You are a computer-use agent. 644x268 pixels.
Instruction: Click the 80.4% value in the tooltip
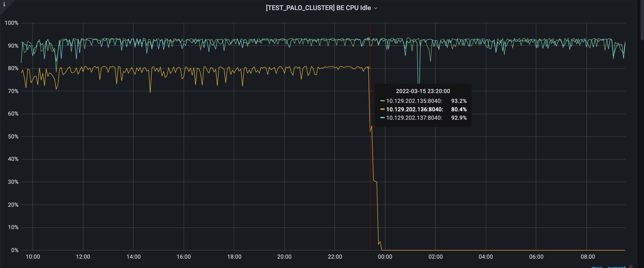pyautogui.click(x=459, y=109)
